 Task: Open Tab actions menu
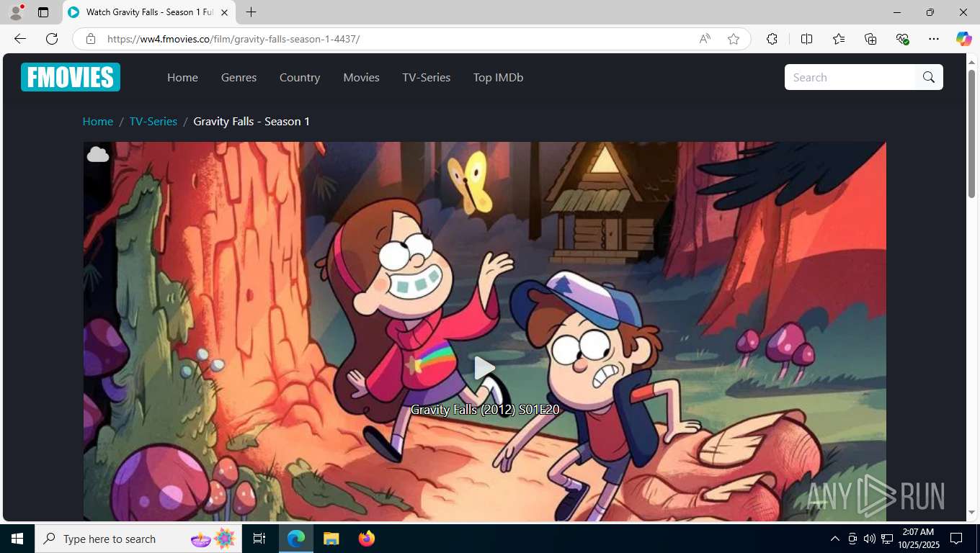43,12
